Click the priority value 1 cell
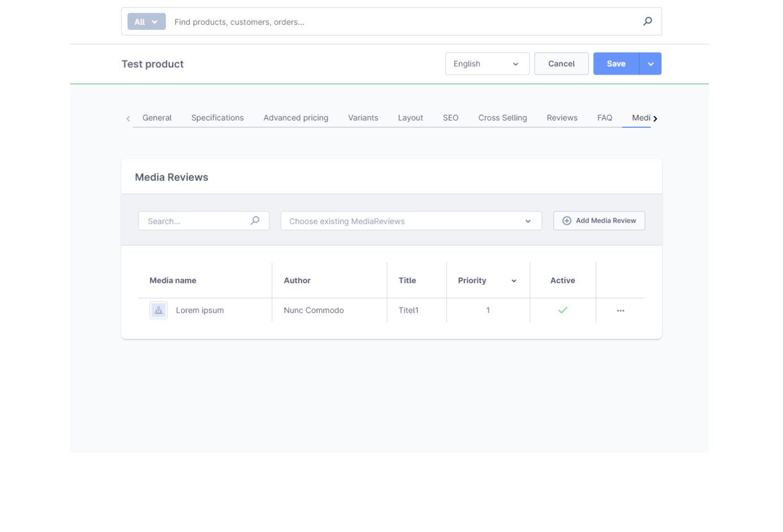Image resolution: width=783 pixels, height=532 pixels. pos(488,310)
